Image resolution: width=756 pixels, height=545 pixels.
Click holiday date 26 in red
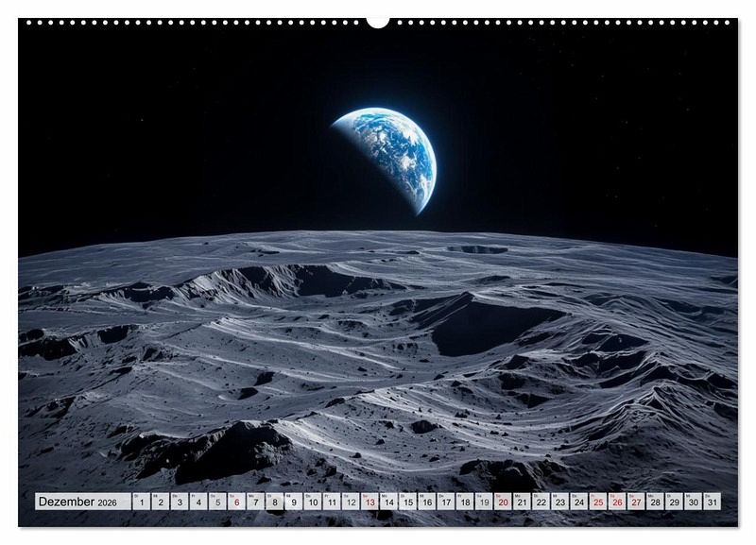[617, 502]
